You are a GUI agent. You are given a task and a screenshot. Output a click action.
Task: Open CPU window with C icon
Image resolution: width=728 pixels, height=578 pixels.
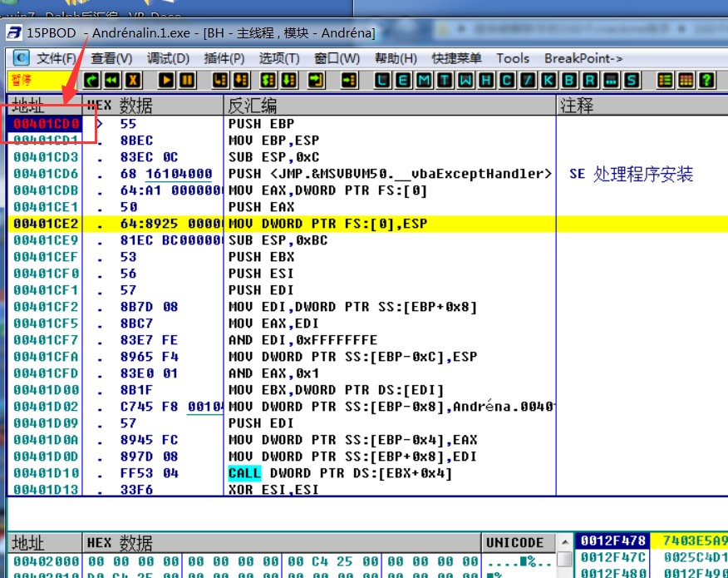coord(507,81)
